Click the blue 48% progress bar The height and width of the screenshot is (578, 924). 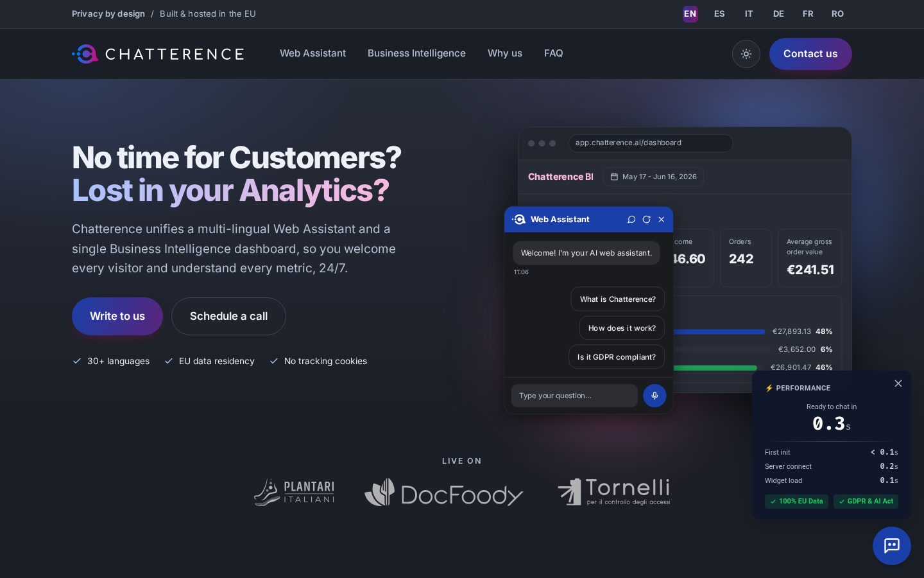coord(719,332)
